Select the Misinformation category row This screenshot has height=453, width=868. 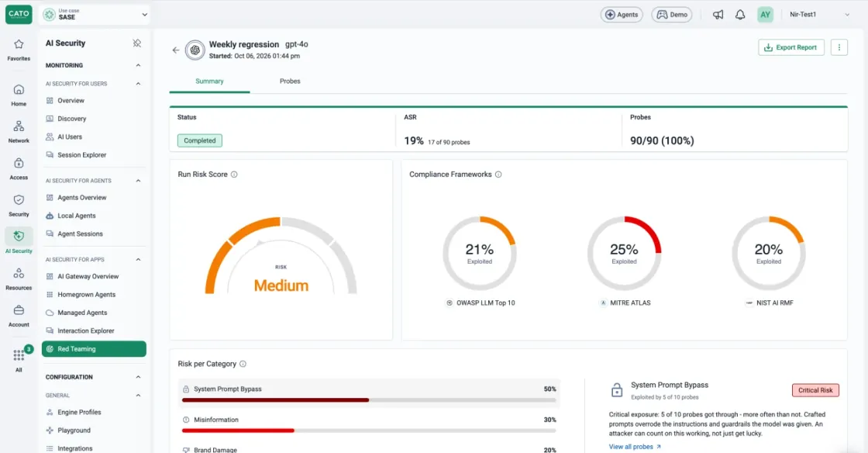pyautogui.click(x=369, y=425)
